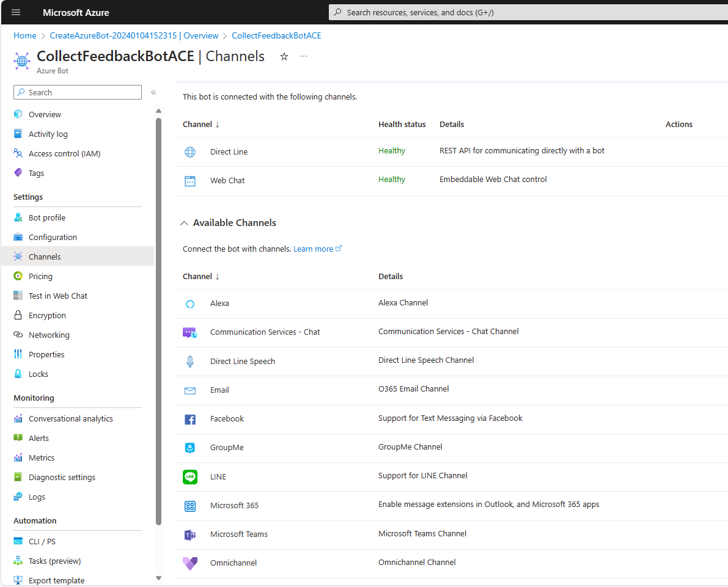Click the Health status column header

click(402, 125)
